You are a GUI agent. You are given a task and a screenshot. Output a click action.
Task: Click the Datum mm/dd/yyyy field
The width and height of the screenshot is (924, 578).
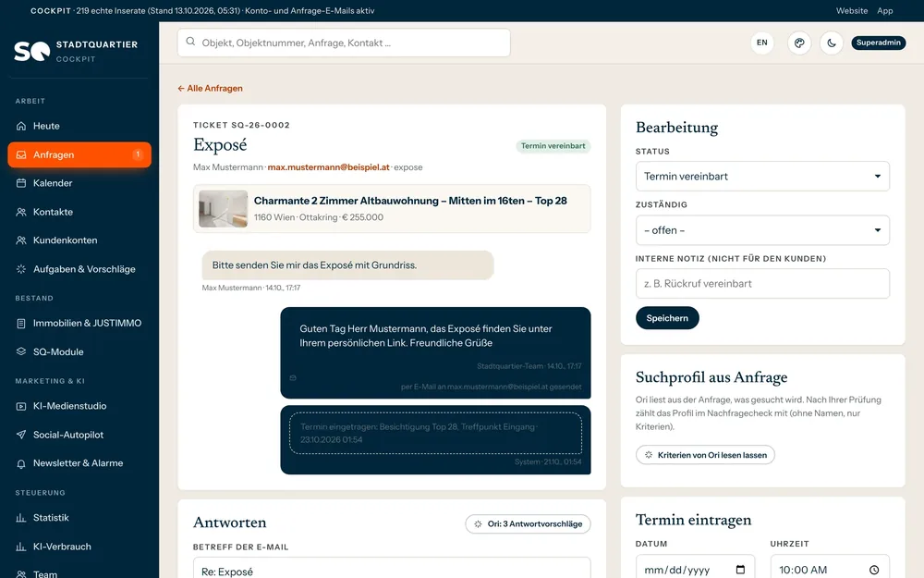696,568
